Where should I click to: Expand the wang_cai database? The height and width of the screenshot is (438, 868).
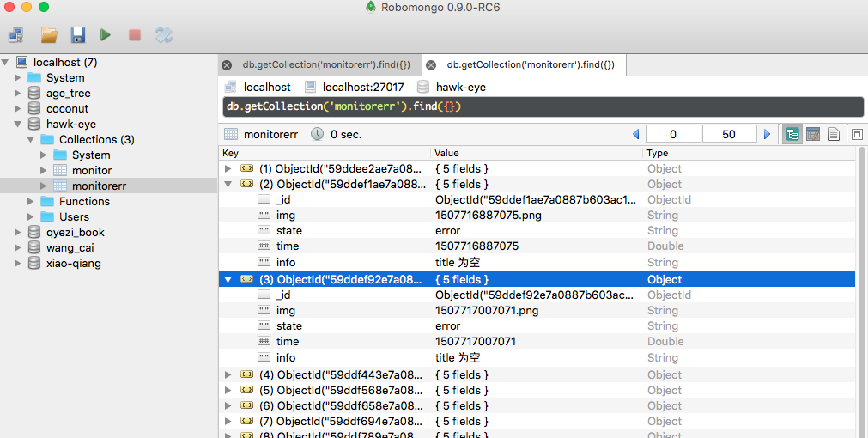click(x=18, y=247)
